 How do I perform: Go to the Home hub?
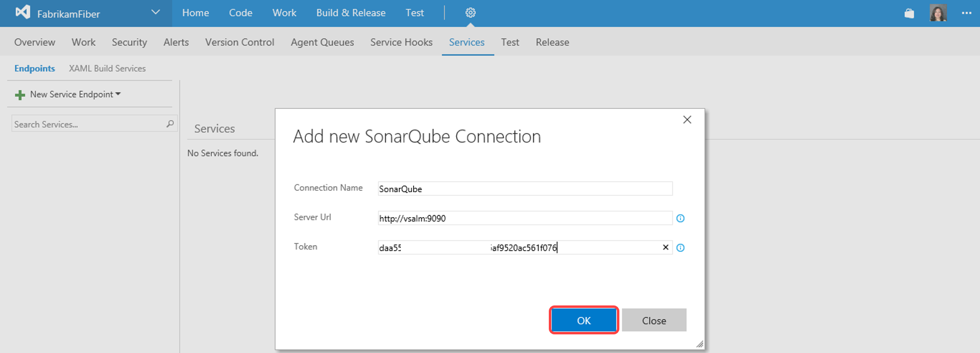(x=196, y=13)
